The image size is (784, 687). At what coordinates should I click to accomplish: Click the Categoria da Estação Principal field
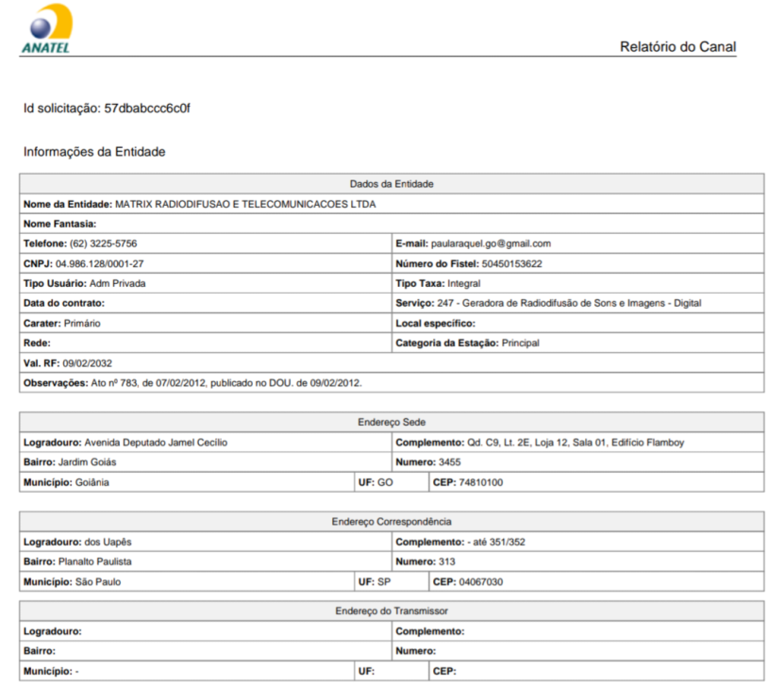click(x=578, y=343)
